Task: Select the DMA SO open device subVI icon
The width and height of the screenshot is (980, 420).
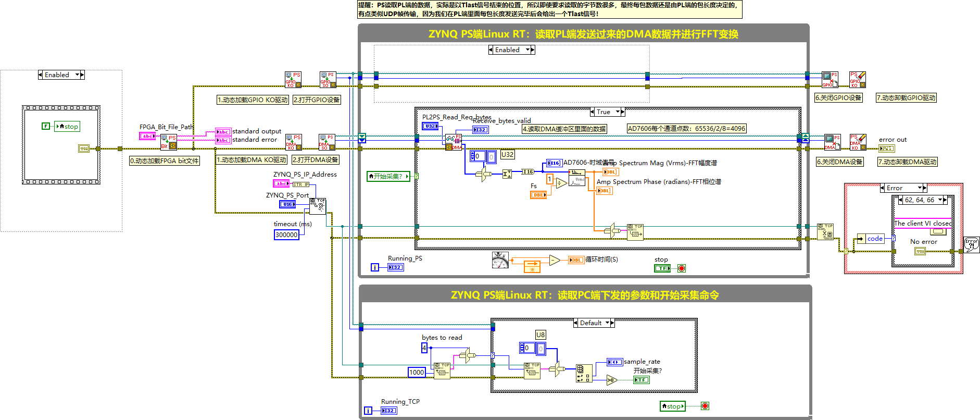Action: (x=327, y=142)
